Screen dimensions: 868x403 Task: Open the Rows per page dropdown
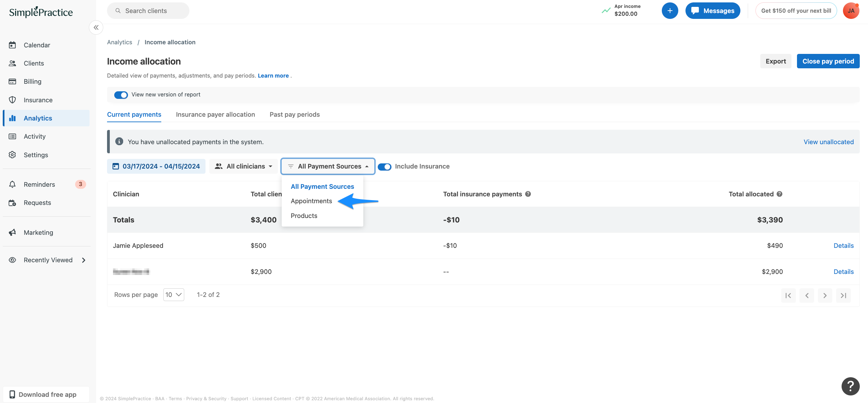click(174, 295)
